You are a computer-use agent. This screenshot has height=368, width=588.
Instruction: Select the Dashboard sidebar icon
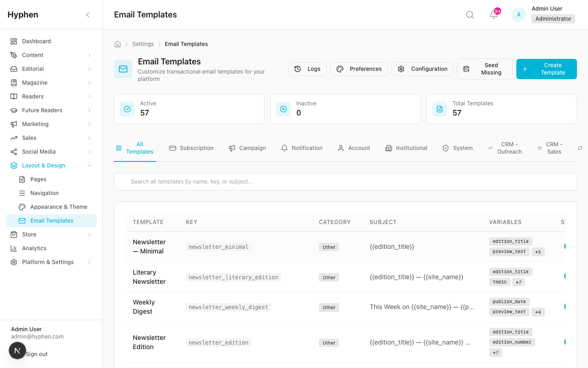click(x=13, y=41)
